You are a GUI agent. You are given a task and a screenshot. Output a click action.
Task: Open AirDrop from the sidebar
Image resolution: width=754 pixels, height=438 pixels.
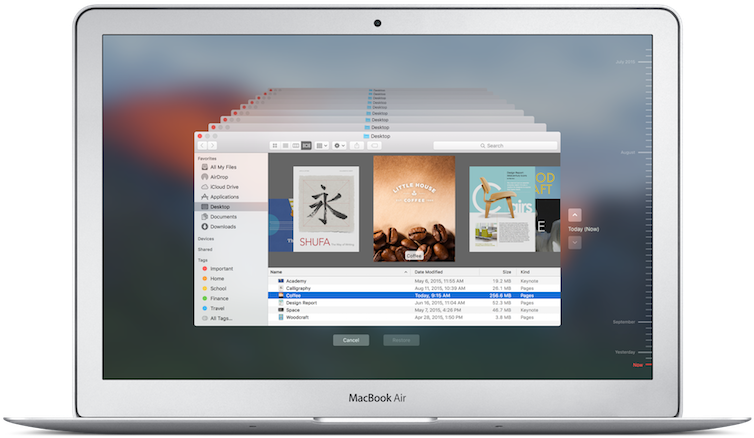pos(222,176)
